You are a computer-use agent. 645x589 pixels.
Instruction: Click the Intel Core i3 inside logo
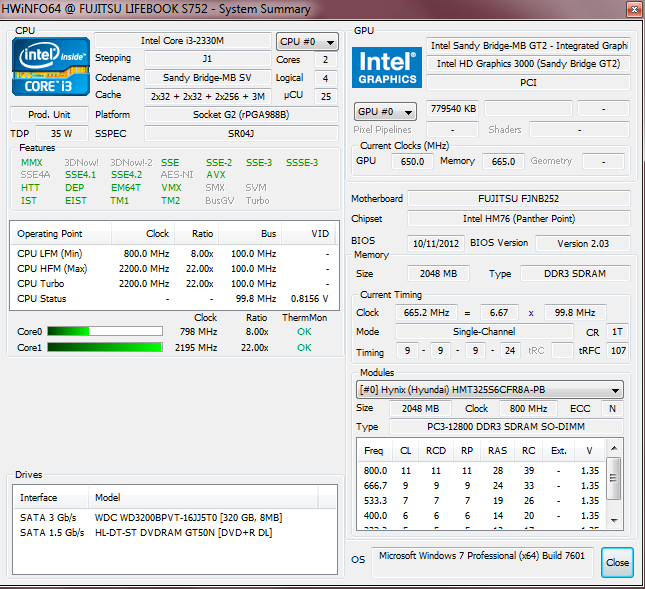(51, 67)
